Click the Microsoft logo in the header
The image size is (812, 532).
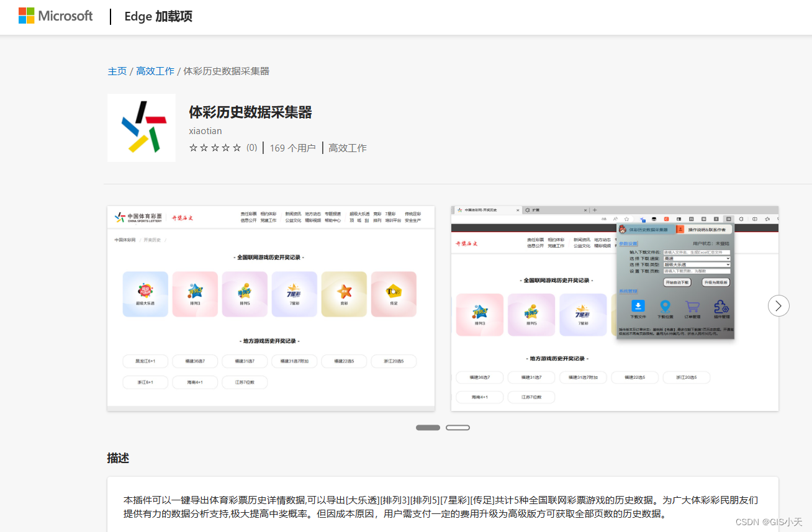55,16
